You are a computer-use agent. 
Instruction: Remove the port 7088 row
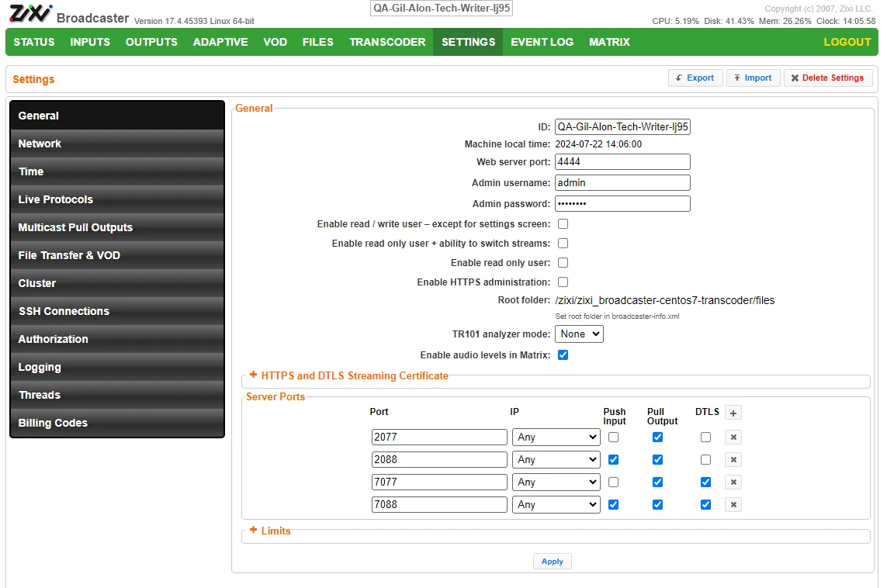click(733, 504)
